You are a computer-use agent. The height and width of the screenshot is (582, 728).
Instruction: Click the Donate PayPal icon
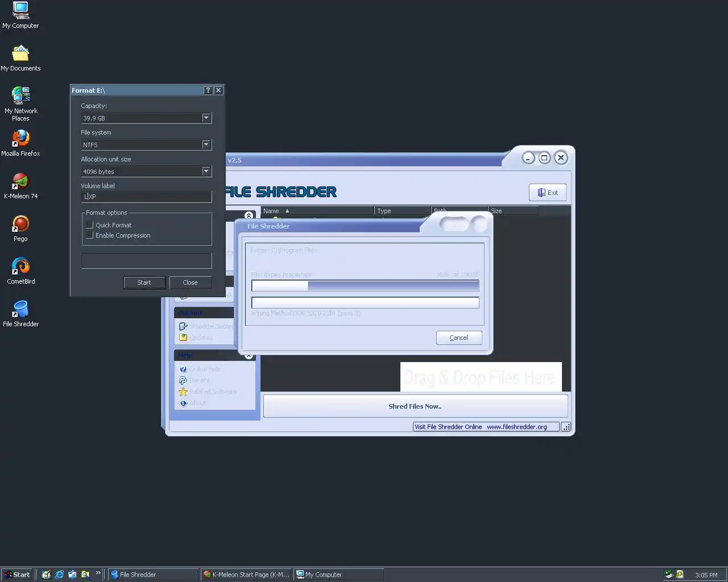coord(183,380)
